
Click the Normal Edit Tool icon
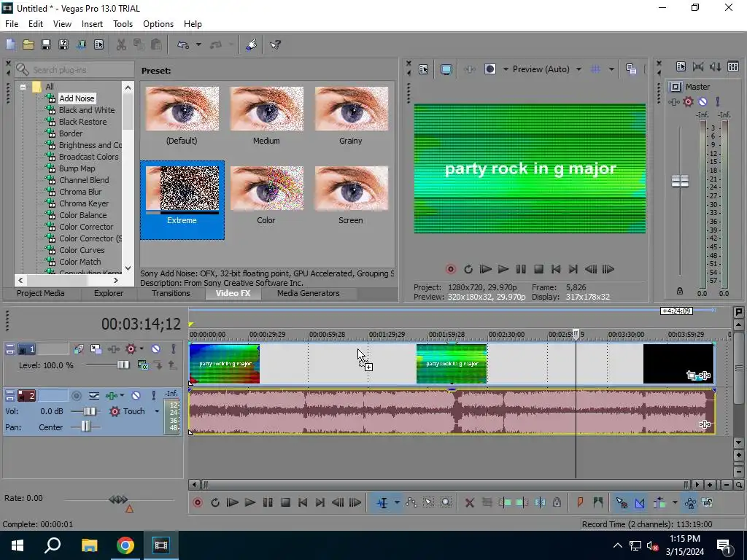click(x=382, y=502)
